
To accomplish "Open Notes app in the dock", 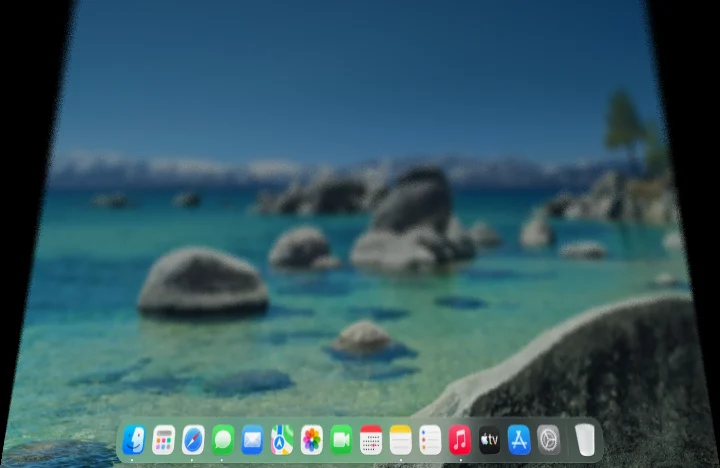I will pyautogui.click(x=401, y=440).
